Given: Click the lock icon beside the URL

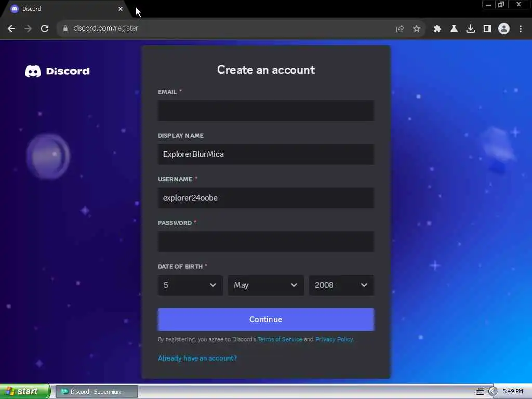Looking at the screenshot, I should (x=65, y=29).
